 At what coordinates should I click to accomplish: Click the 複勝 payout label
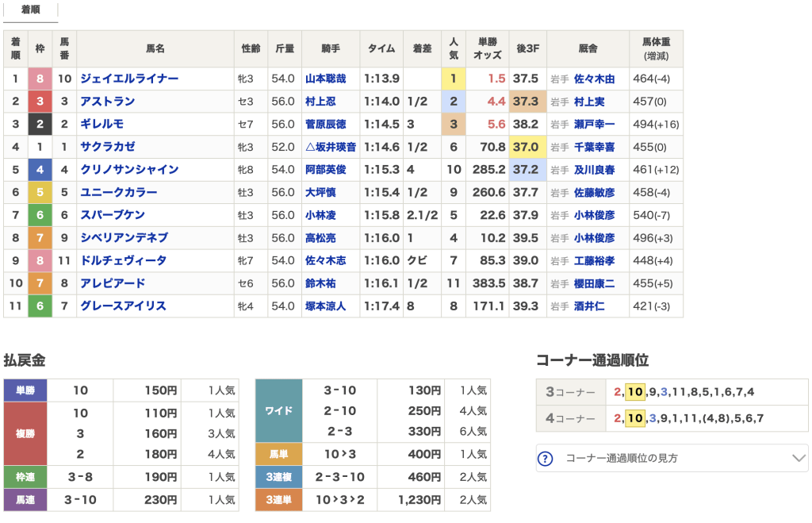tap(25, 433)
